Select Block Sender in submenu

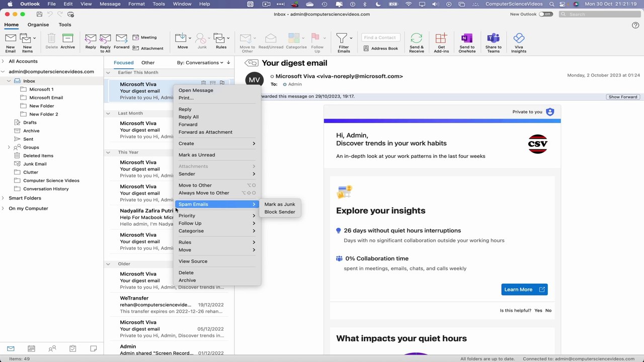(x=280, y=212)
